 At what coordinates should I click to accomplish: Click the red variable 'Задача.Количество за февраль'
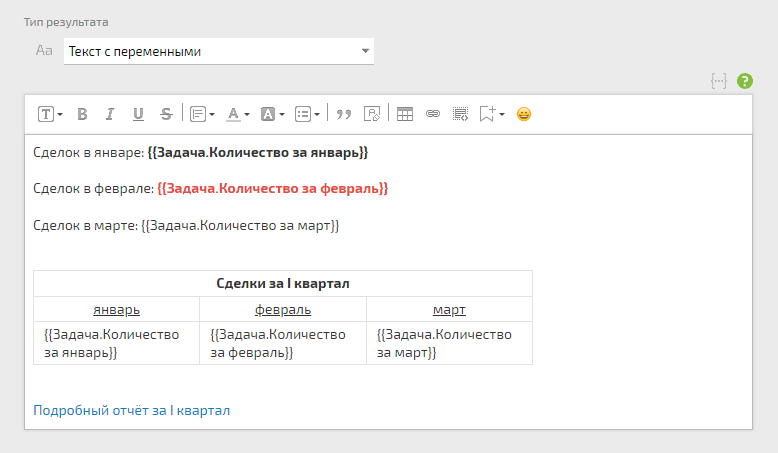[272, 189]
